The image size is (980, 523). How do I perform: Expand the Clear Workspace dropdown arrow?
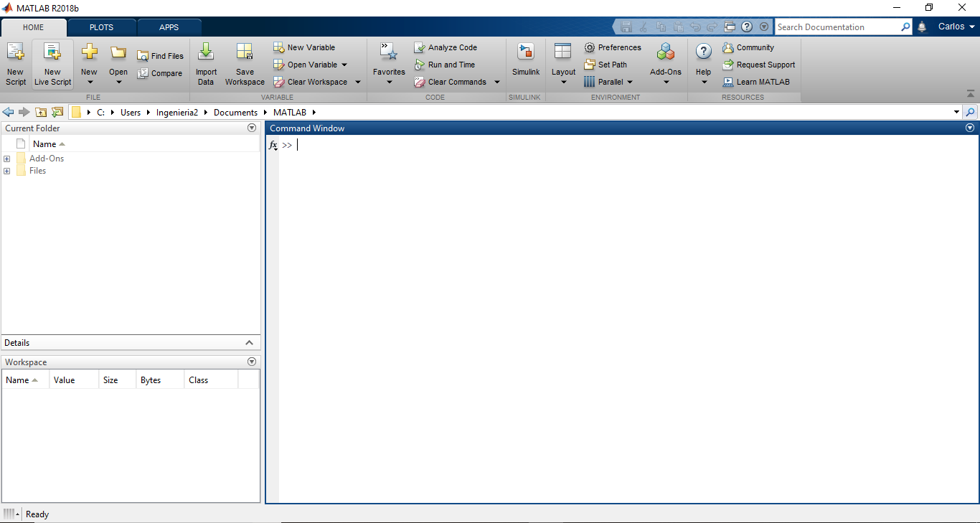[x=358, y=82]
